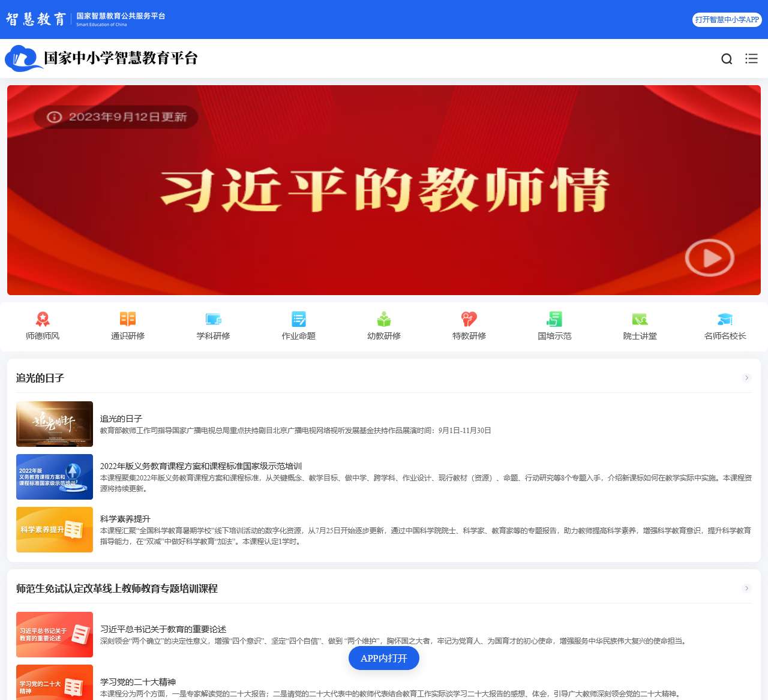Open the 国培示范 icon
Image resolution: width=768 pixels, height=700 pixels.
pos(555,319)
